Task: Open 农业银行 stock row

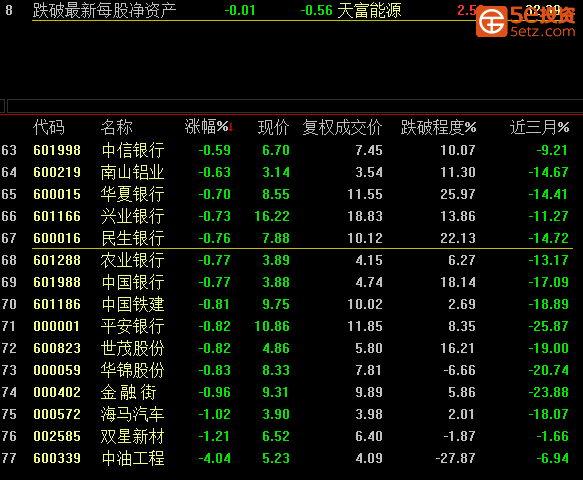Action: click(292, 260)
